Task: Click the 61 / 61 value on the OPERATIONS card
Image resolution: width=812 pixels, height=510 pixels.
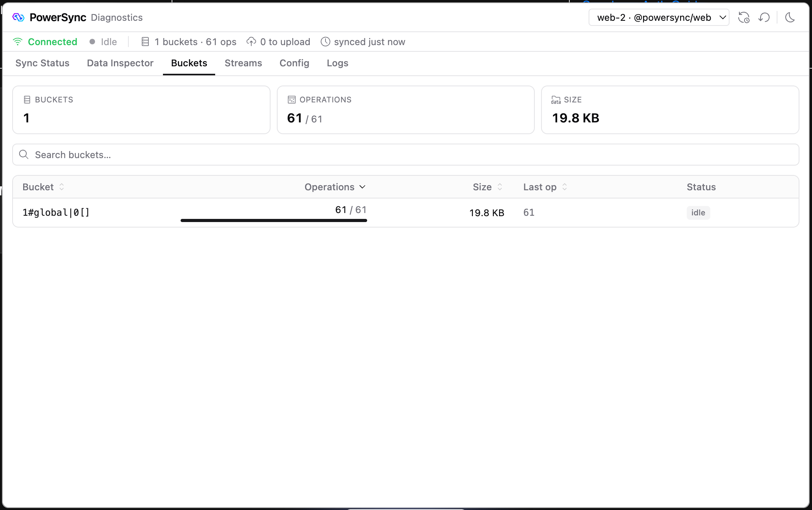Action: click(305, 118)
